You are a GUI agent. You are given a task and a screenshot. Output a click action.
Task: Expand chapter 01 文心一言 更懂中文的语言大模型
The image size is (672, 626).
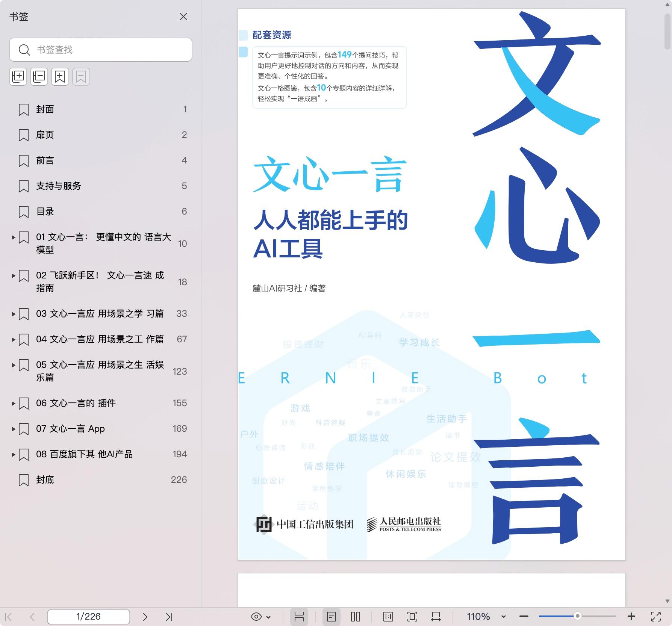tap(14, 237)
